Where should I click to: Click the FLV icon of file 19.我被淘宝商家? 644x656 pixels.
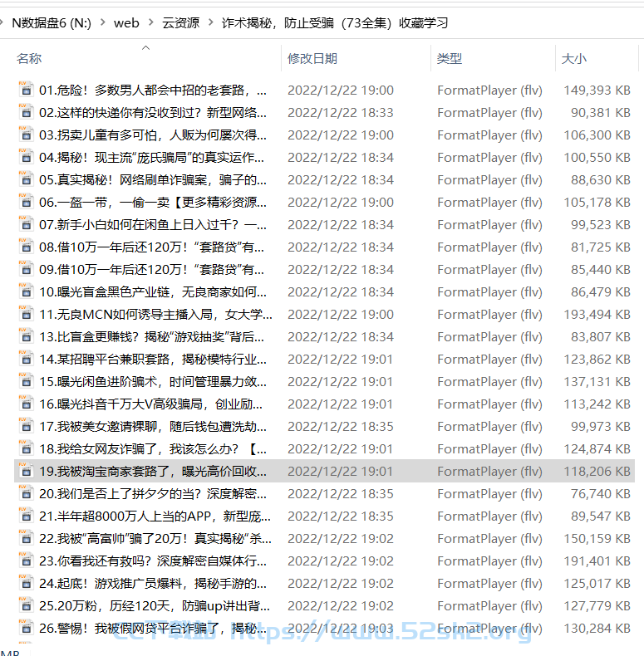26,471
